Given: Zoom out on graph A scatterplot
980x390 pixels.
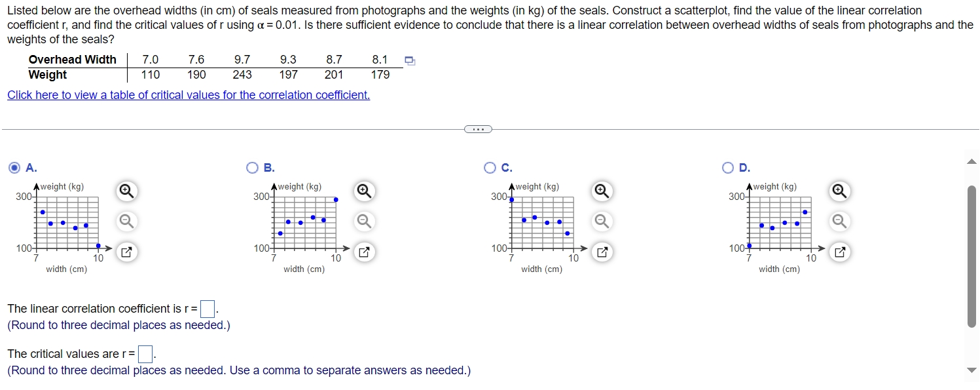Looking at the screenshot, I should pos(126,222).
